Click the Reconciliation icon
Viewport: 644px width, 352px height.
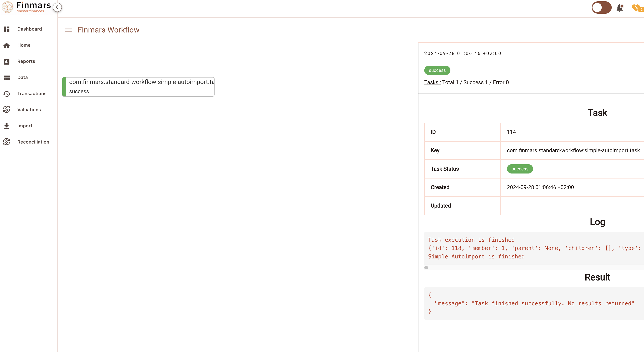(7, 142)
